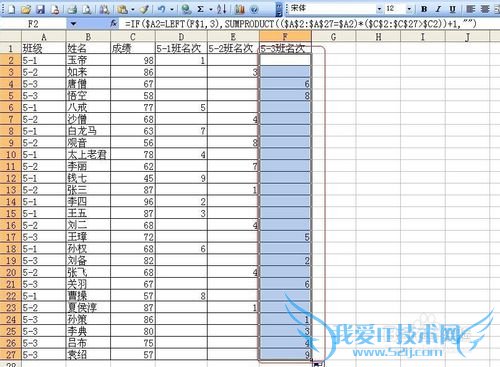Image resolution: width=500 pixels, height=367 pixels.
Task: Create a new blank workbook
Action: [x=11, y=9]
